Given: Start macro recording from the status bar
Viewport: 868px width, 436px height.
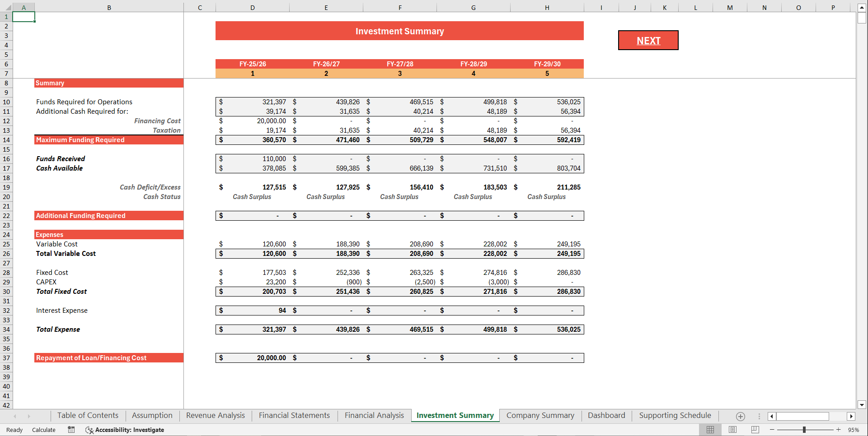Looking at the screenshot, I should pyautogui.click(x=71, y=430).
